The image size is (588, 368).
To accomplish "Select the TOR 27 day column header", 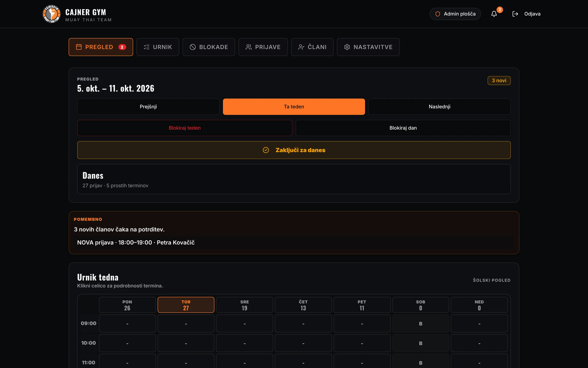I will pos(186,305).
